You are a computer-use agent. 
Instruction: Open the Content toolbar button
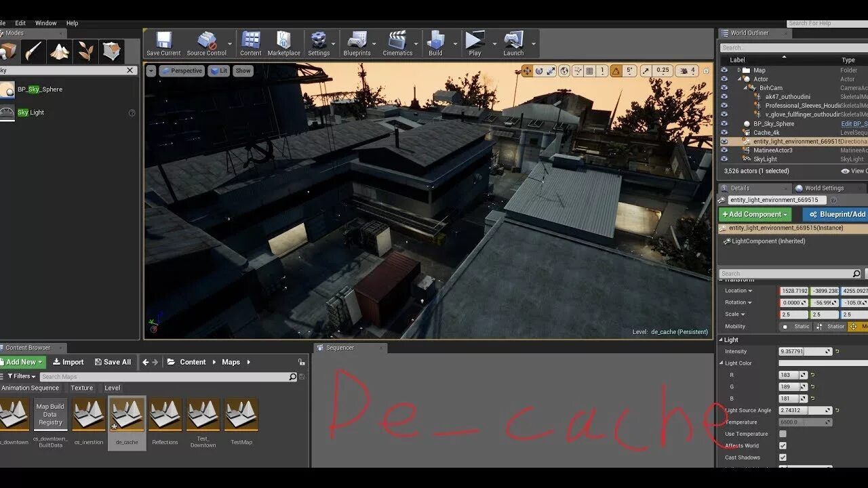pos(250,44)
